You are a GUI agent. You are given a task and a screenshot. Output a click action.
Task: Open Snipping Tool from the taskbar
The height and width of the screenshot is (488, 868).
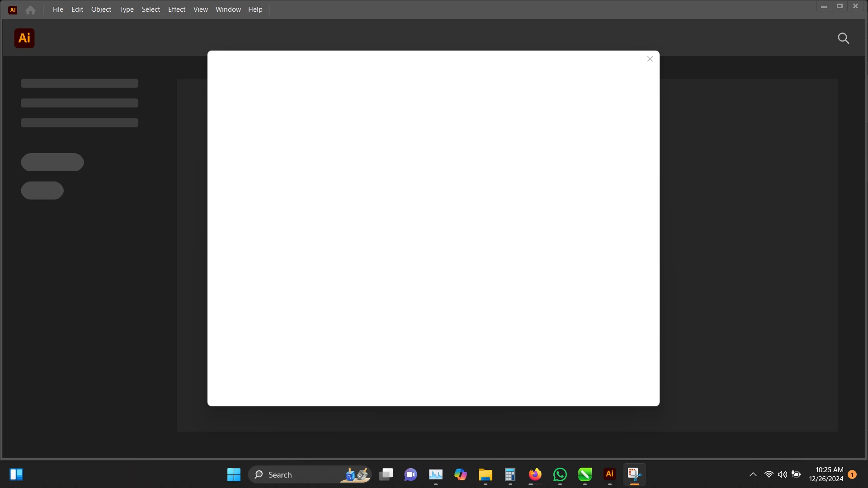click(x=634, y=474)
